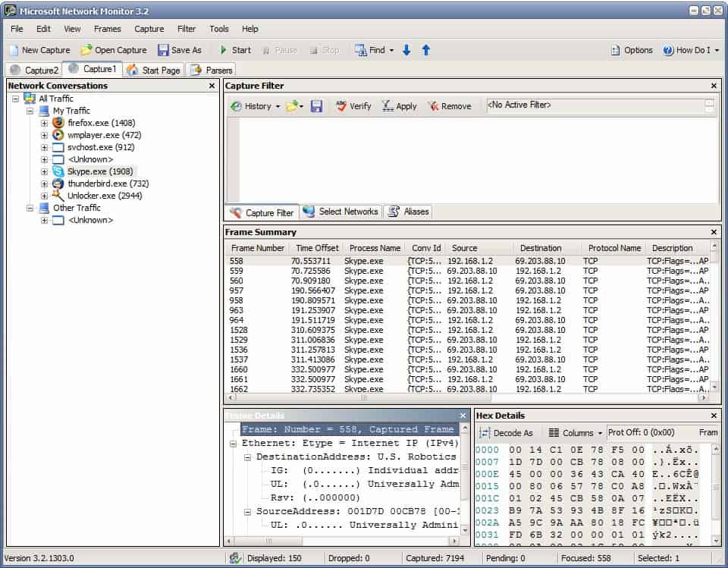This screenshot has width=728, height=568.
Task: Click the thunderbird.exe process icon
Action: [58, 184]
